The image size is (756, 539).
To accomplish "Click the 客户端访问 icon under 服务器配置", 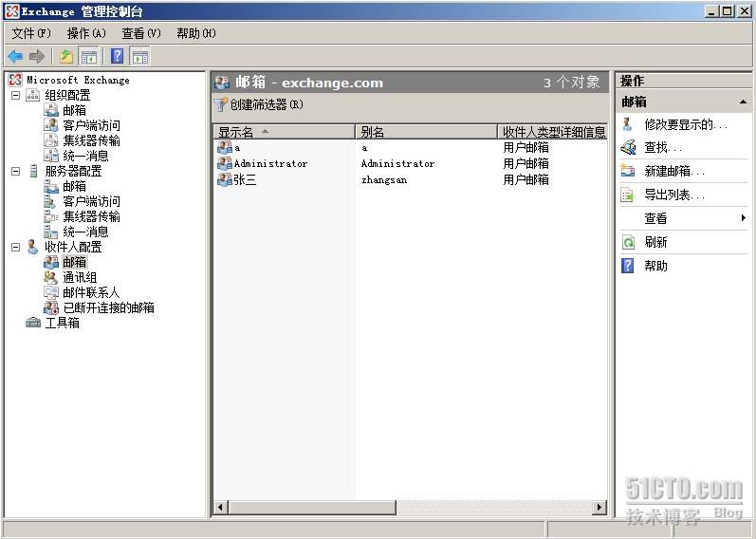I will [50, 201].
